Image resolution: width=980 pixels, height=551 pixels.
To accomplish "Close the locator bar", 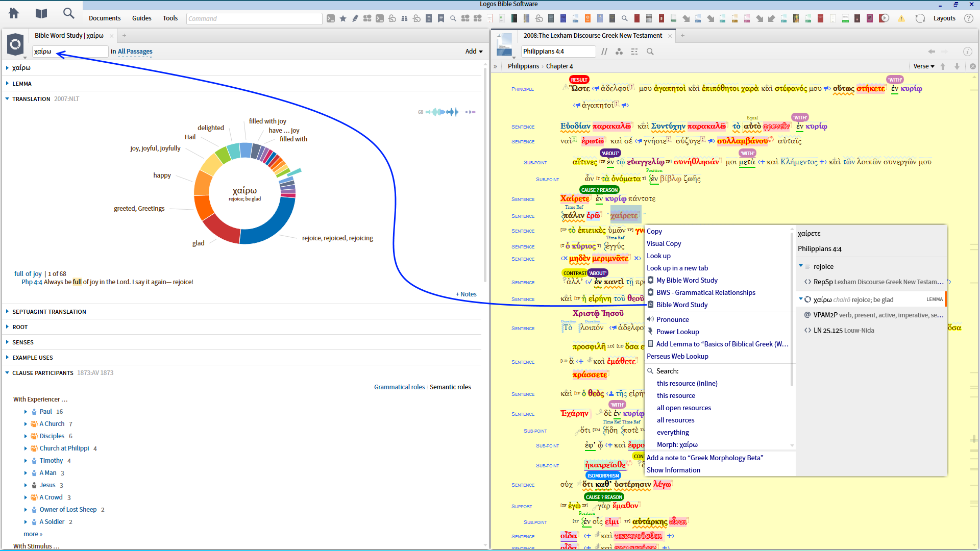I will pos(972,66).
